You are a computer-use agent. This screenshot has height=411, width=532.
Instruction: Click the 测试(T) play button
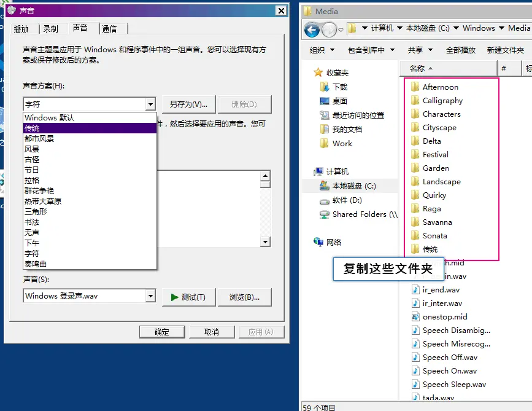(x=188, y=297)
